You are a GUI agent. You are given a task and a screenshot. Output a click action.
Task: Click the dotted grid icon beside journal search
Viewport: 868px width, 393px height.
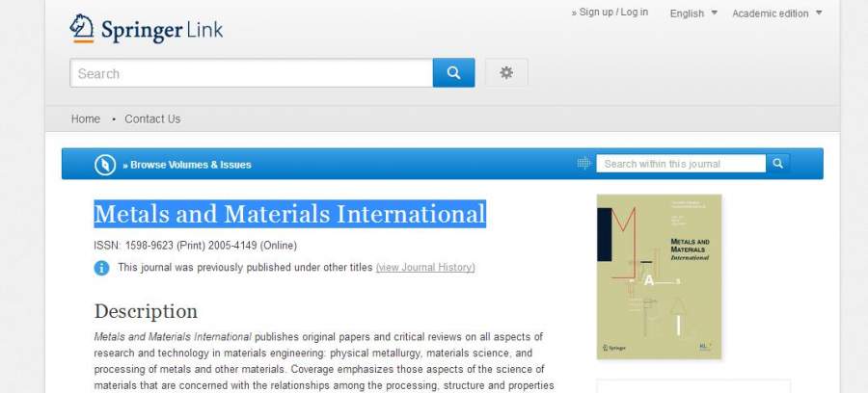(x=583, y=163)
